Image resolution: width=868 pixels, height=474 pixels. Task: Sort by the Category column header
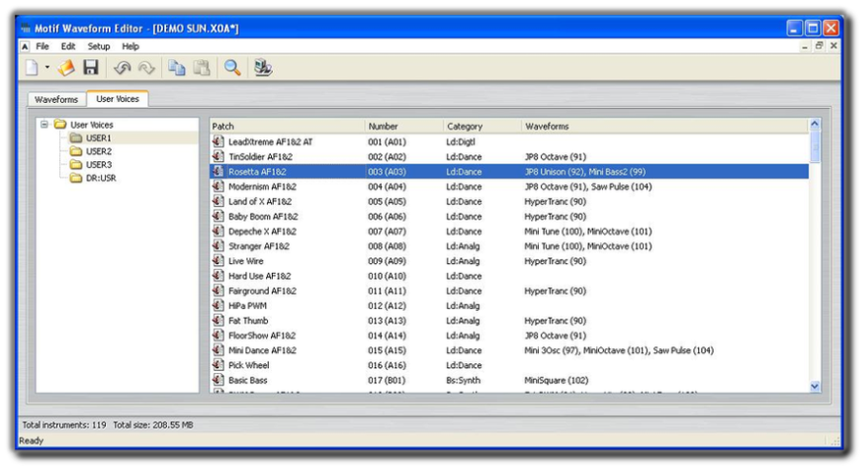click(482, 126)
